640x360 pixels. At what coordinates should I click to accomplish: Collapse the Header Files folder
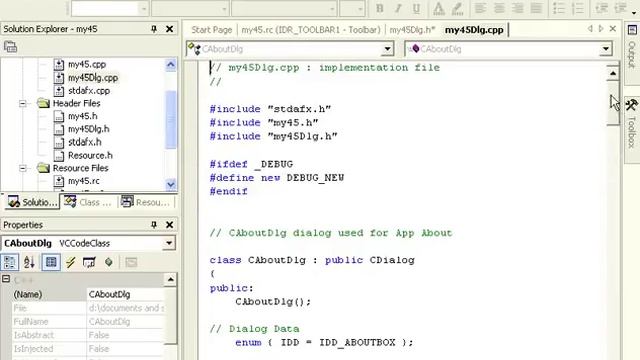(23, 103)
